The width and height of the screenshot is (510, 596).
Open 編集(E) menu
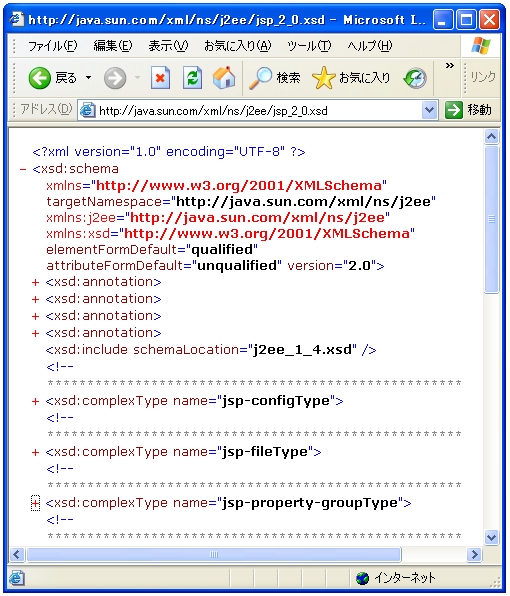(113, 46)
